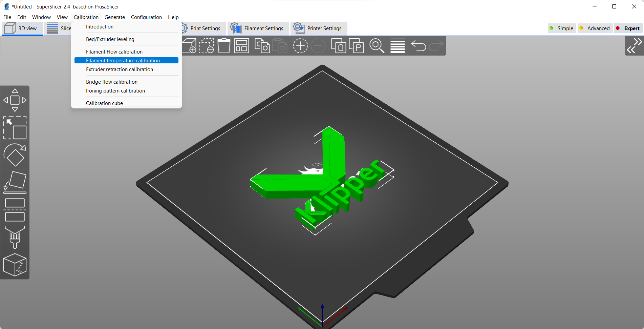This screenshot has height=329, width=644.
Task: Click the Redo arrow icon
Action: pos(436,46)
